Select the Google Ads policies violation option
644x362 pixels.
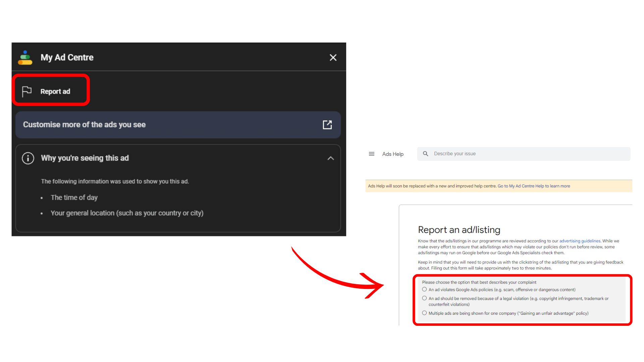424,289
